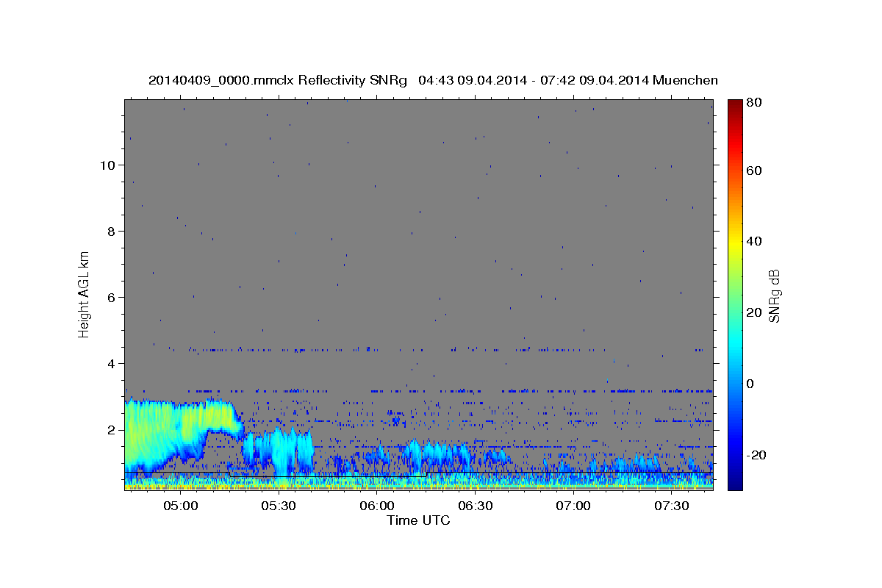The width and height of the screenshot is (882, 588).
Task: Click the plot title mentioning Reflectivity SNRg Muenchen
Action: [x=433, y=80]
